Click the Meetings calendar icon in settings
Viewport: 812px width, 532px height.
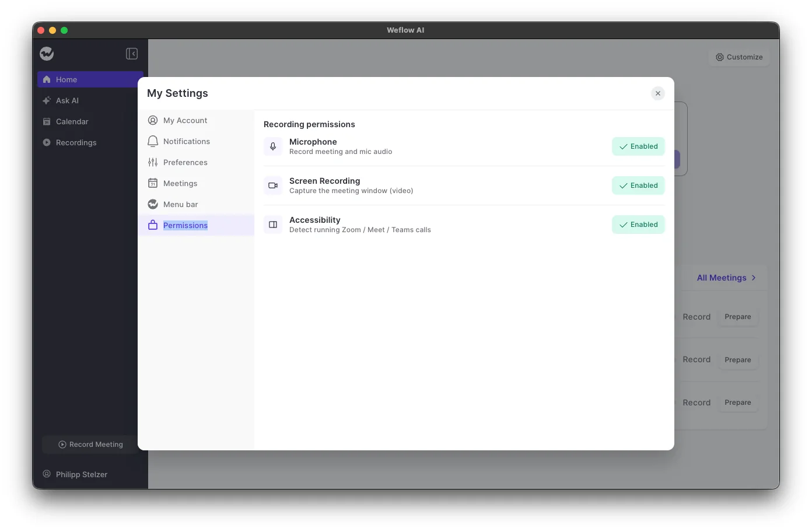point(153,183)
